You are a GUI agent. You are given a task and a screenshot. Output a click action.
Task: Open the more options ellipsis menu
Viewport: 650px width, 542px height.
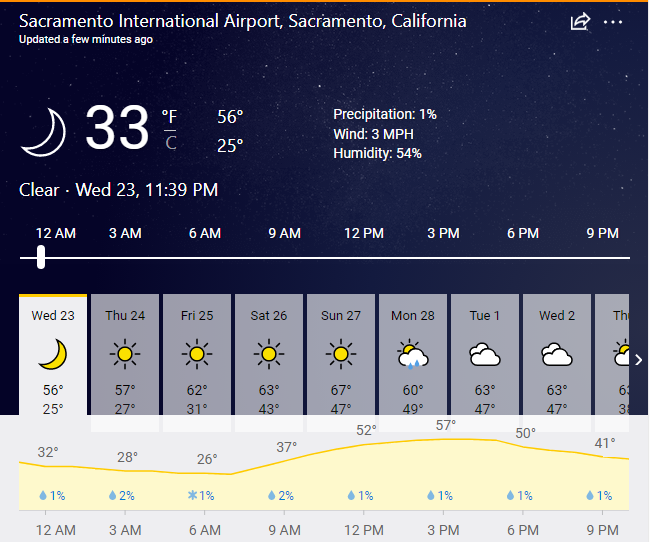click(x=613, y=22)
